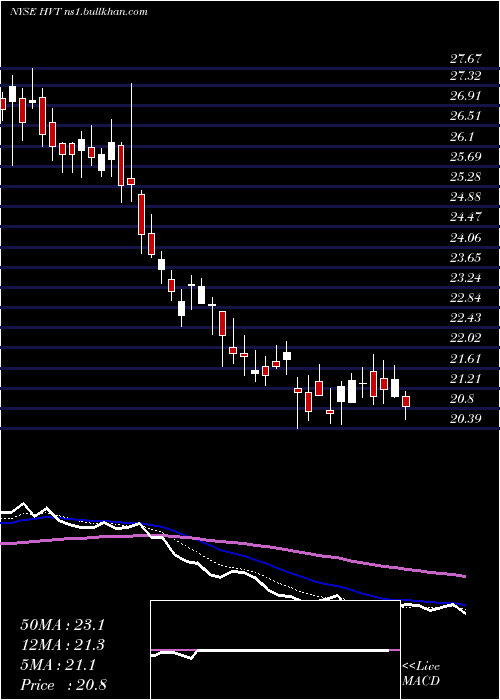
Task: Click the 50MA : 23.1 readout
Action: [x=62, y=625]
